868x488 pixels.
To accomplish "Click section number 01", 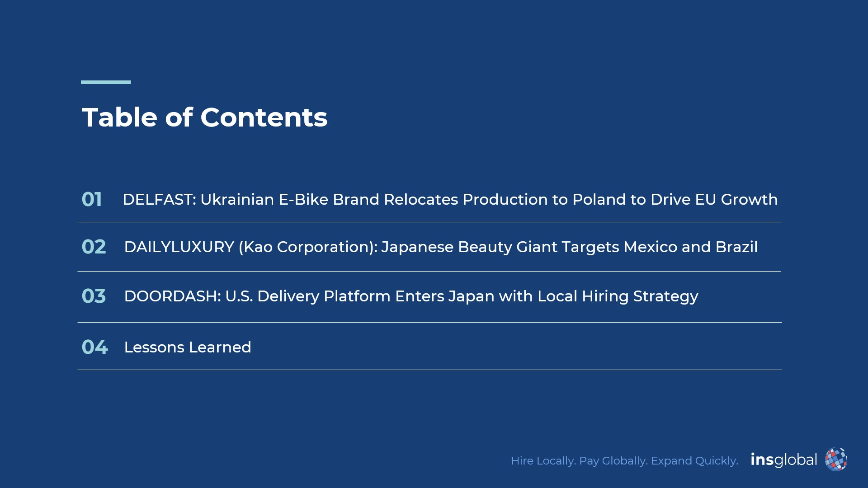I will coord(92,199).
